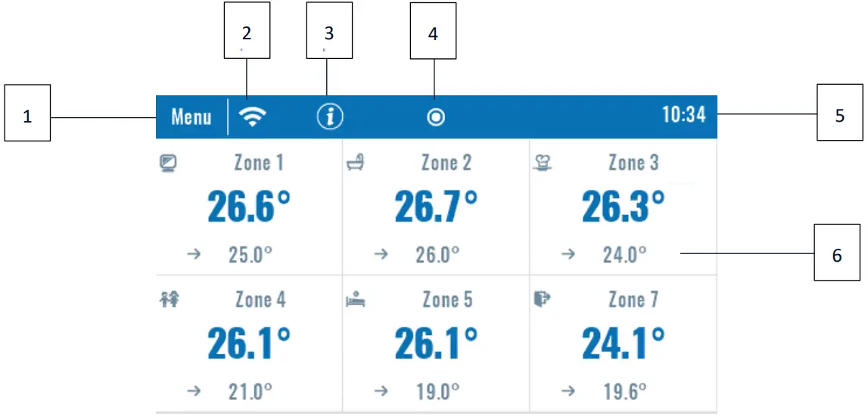Click the 10:34 clock display
868x419 pixels.
[683, 115]
